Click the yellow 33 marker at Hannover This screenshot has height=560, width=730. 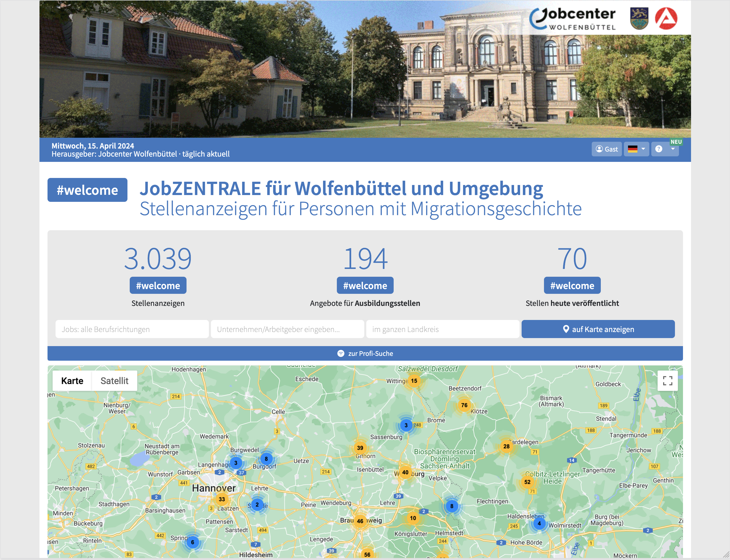pyautogui.click(x=222, y=499)
